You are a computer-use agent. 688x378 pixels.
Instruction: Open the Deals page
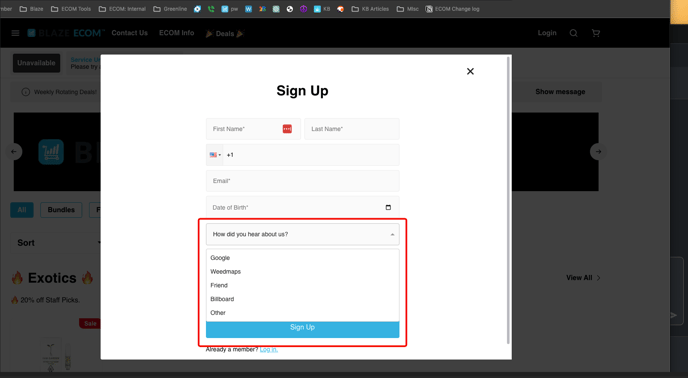pyautogui.click(x=225, y=33)
